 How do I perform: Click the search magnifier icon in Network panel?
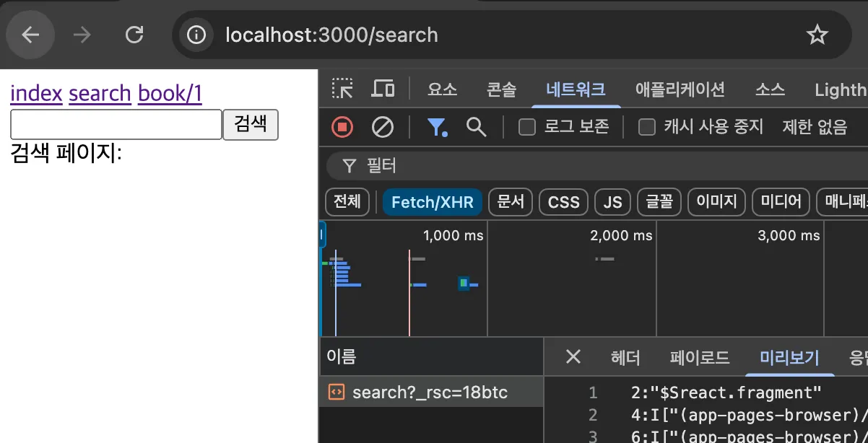[x=476, y=127]
